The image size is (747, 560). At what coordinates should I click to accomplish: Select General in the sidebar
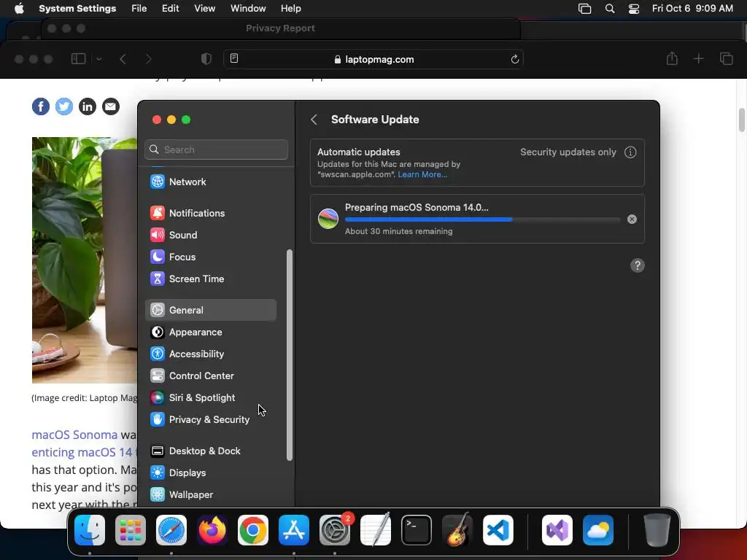pyautogui.click(x=211, y=310)
